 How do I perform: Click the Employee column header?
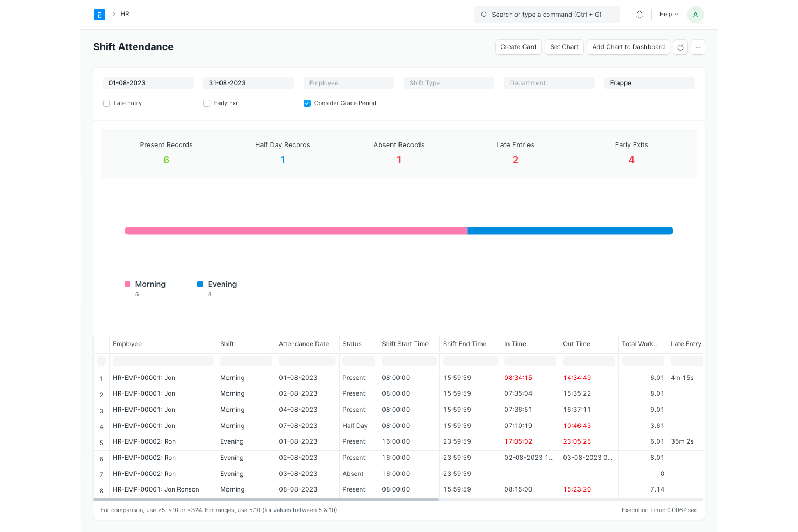tap(163, 344)
